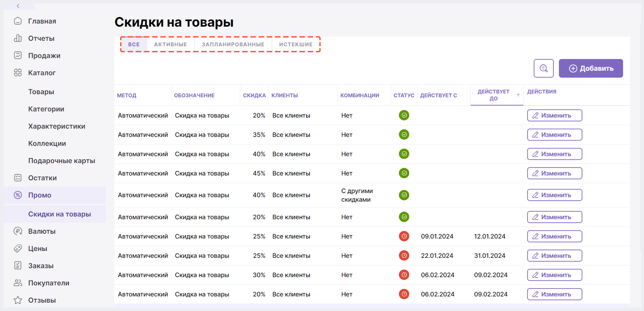Image resolution: width=644 pixels, height=311 pixels.
Task: Switch to the Активные tab
Action: pos(170,44)
